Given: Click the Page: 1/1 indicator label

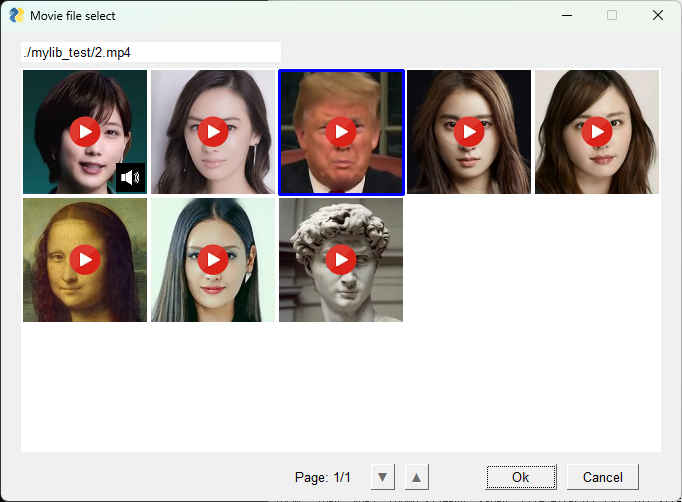Looking at the screenshot, I should point(322,477).
